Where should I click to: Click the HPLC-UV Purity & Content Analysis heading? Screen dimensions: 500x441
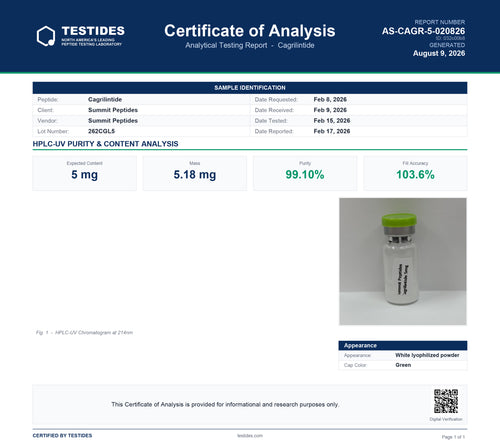(105, 144)
